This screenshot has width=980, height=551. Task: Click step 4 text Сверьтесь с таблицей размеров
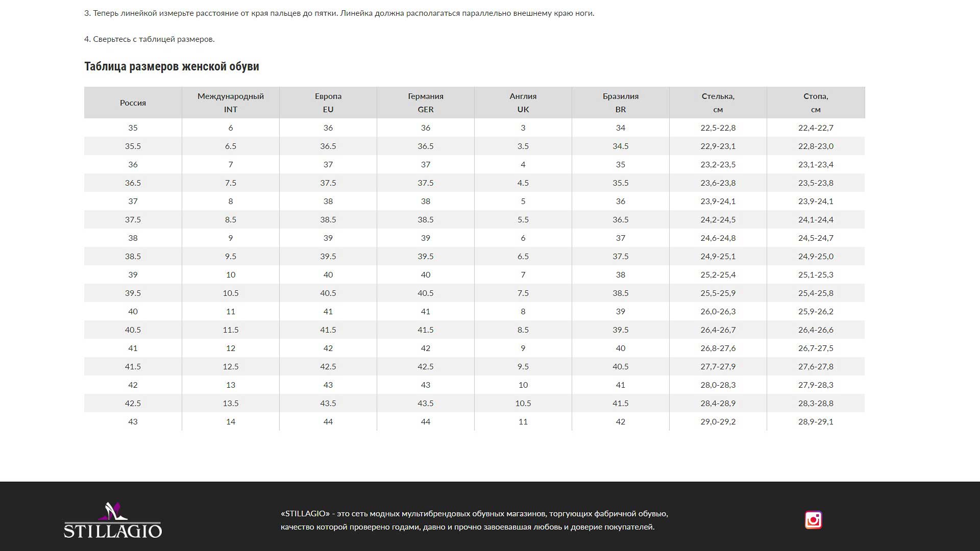[x=150, y=39]
